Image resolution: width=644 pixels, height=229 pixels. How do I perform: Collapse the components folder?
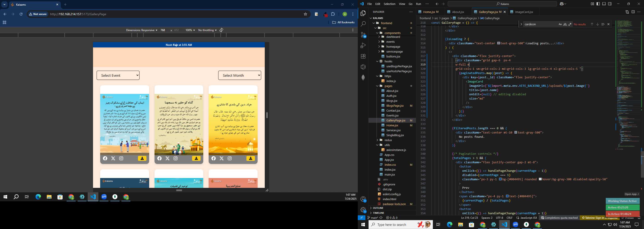(392, 33)
